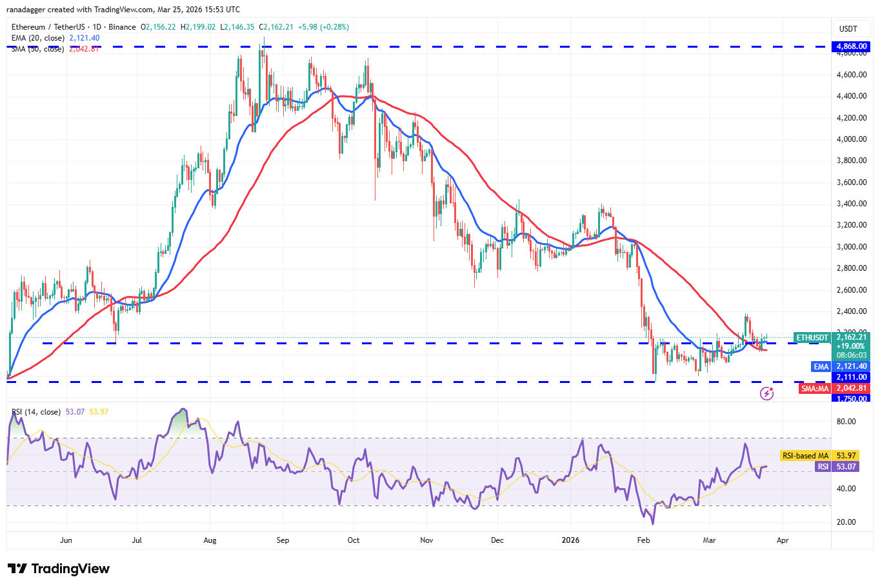Click the 2026 label on the time axis
The width and height of the screenshot is (880, 588).
[570, 541]
